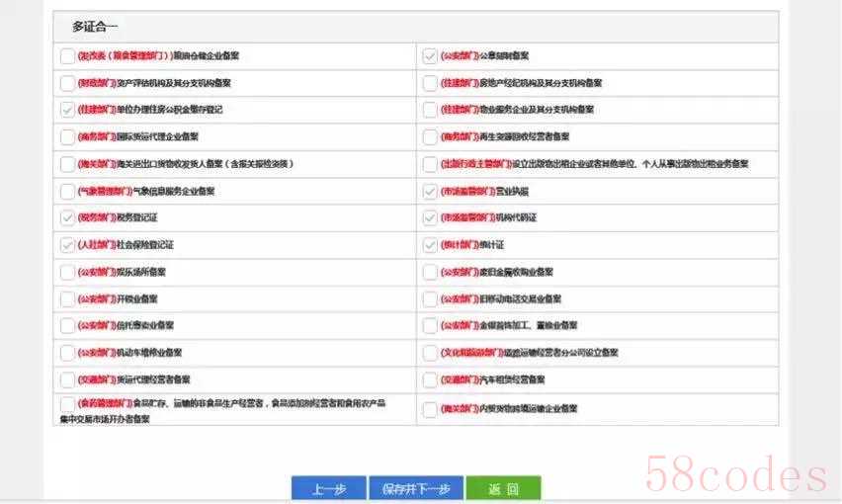Check 物业服务企业及其分支机构备案 box
The height and width of the screenshot is (504, 842).
(x=430, y=110)
